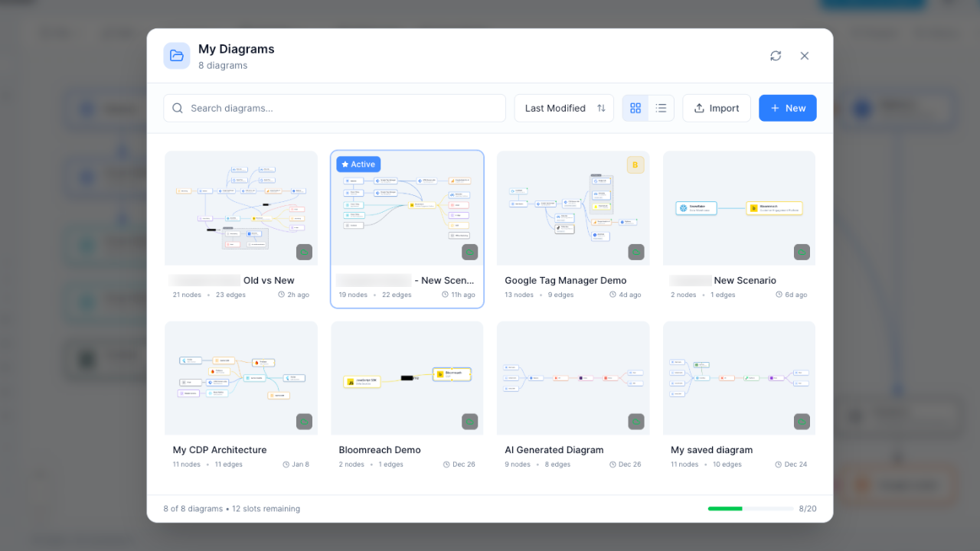Click the cloud sync icon on My saved diagram
This screenshot has width=980, height=551.
[802, 421]
